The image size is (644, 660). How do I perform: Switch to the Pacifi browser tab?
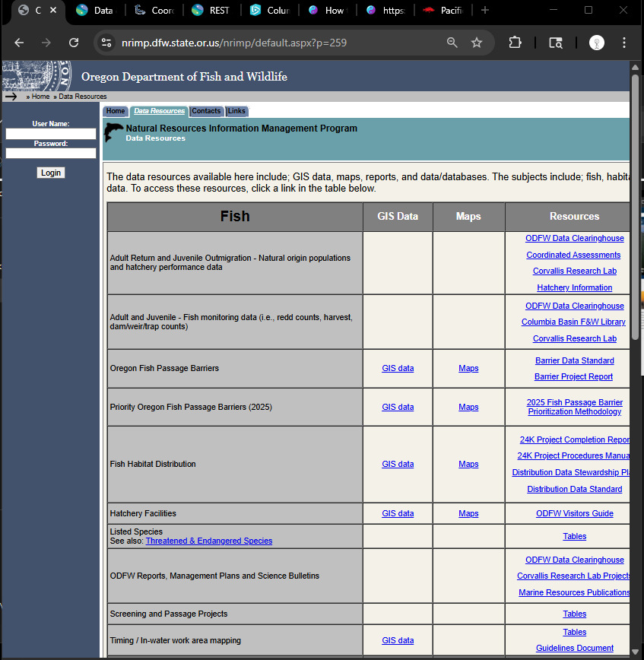coord(443,10)
